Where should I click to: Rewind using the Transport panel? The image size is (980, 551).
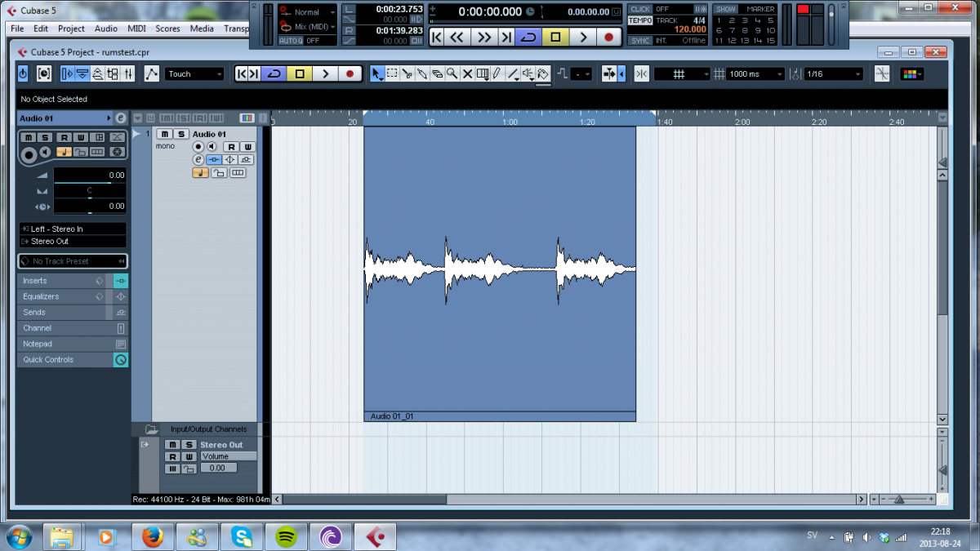457,37
